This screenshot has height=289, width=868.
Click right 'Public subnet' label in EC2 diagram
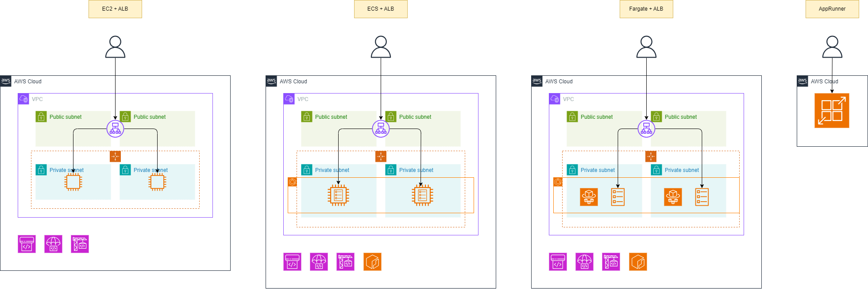tap(150, 117)
